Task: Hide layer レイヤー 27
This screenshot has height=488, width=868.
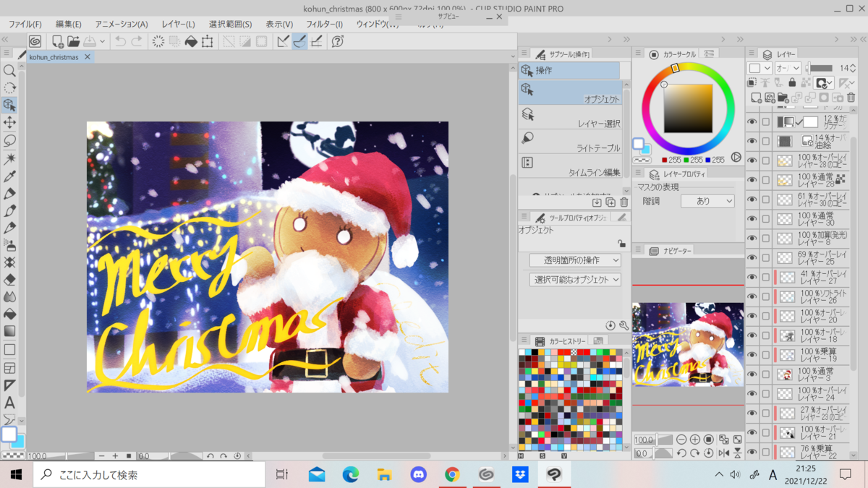Action: (x=752, y=278)
